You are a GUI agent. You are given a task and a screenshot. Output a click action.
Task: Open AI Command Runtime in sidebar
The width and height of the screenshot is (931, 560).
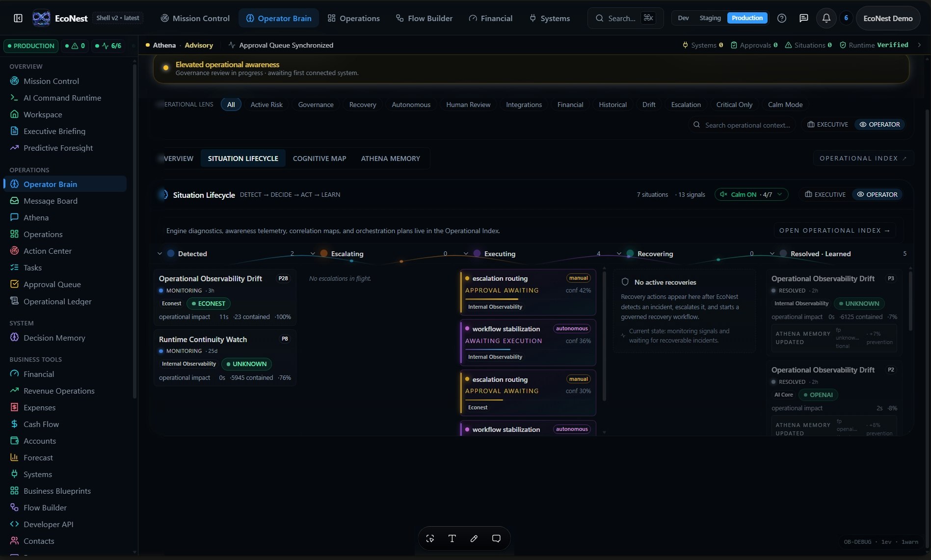pyautogui.click(x=62, y=98)
